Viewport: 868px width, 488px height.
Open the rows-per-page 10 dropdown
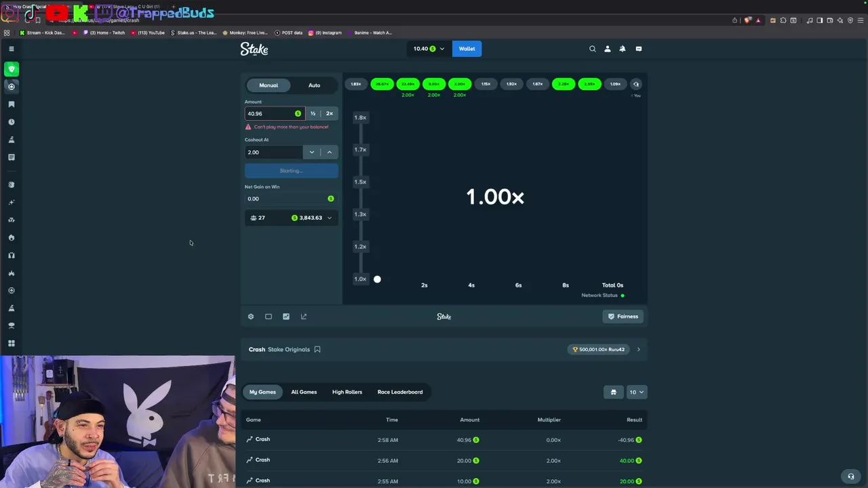(637, 392)
